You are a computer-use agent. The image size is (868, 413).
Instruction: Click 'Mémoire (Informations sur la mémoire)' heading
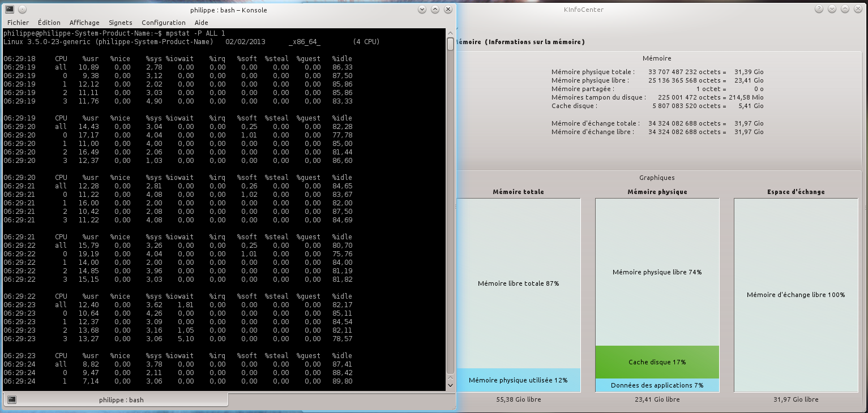tap(520, 42)
